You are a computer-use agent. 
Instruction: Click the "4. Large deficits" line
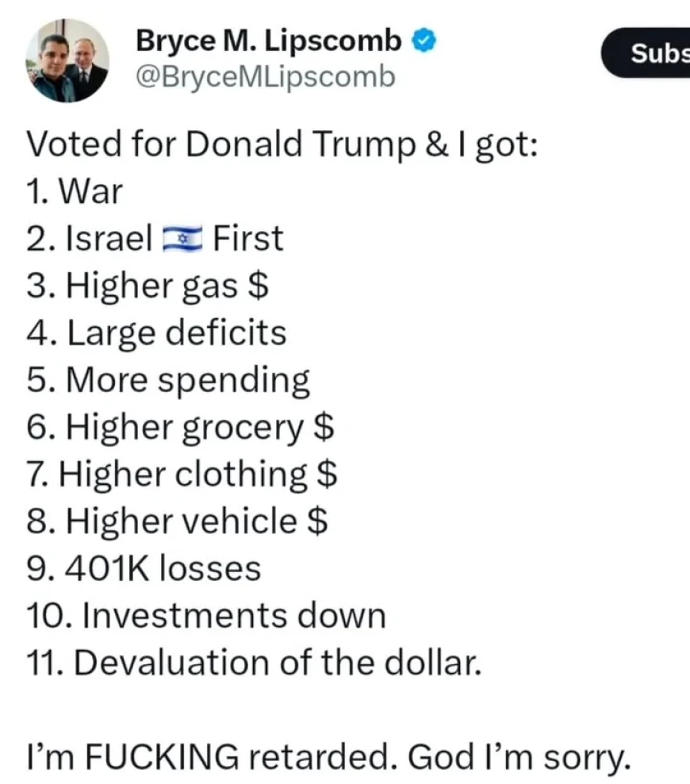(156, 332)
